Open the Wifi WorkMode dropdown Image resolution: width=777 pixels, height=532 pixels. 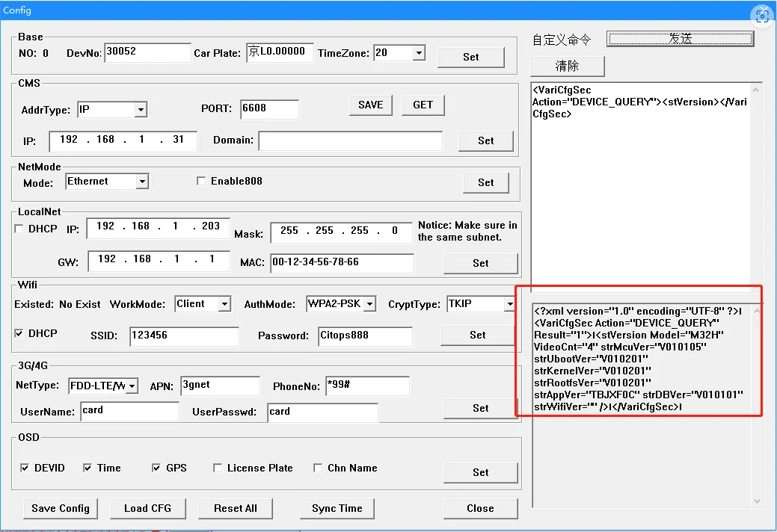[x=224, y=304]
